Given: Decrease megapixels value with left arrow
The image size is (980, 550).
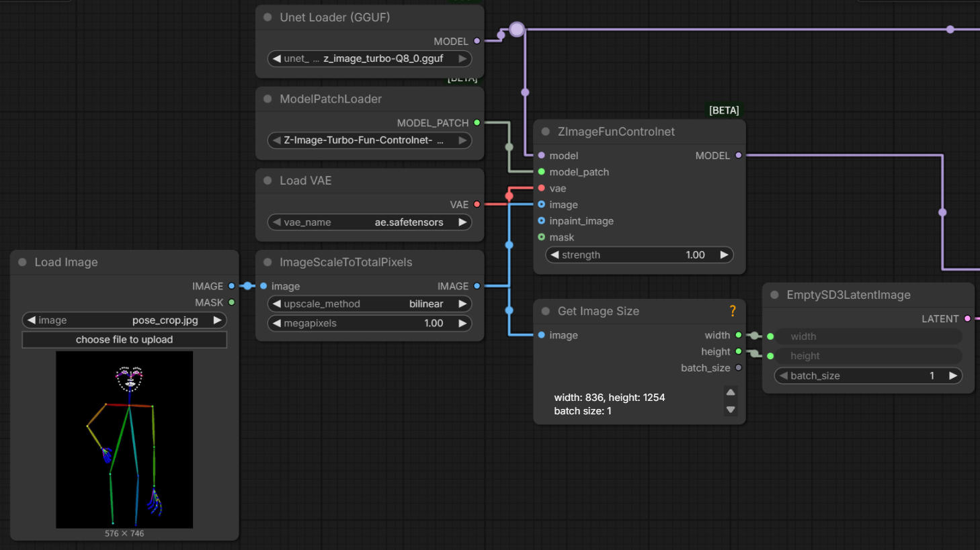Looking at the screenshot, I should 276,323.
